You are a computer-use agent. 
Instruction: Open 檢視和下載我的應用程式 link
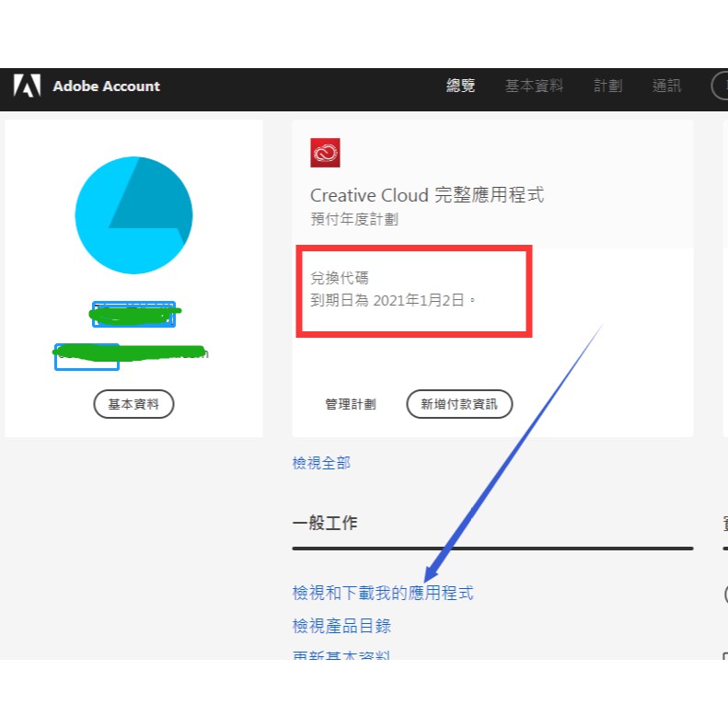(382, 594)
